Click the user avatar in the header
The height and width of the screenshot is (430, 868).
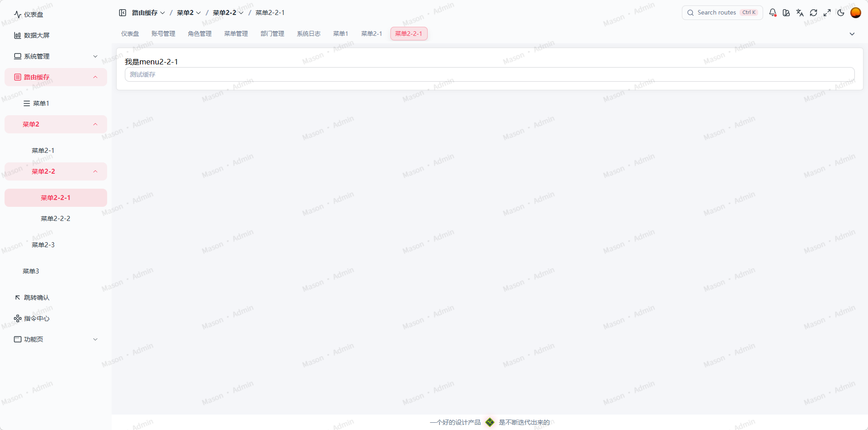tap(856, 13)
